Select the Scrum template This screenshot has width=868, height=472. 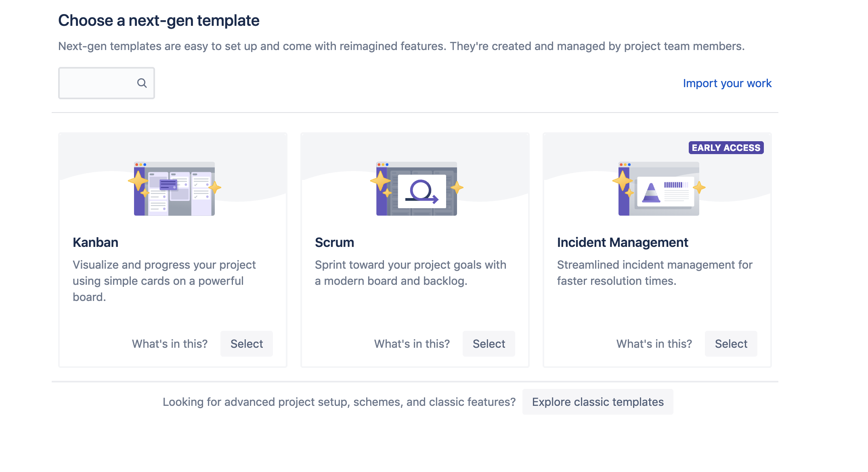[x=489, y=344]
